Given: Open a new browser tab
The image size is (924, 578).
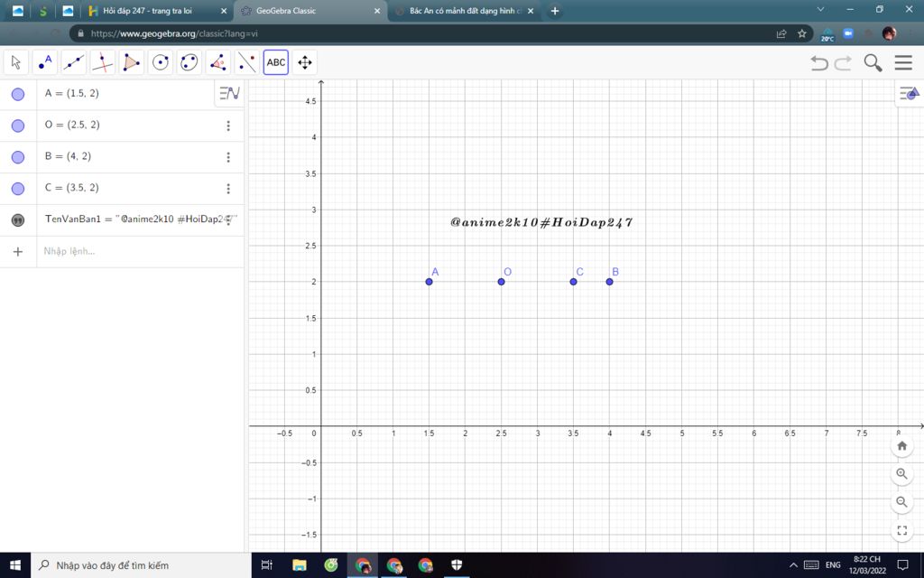Looking at the screenshot, I should point(555,11).
